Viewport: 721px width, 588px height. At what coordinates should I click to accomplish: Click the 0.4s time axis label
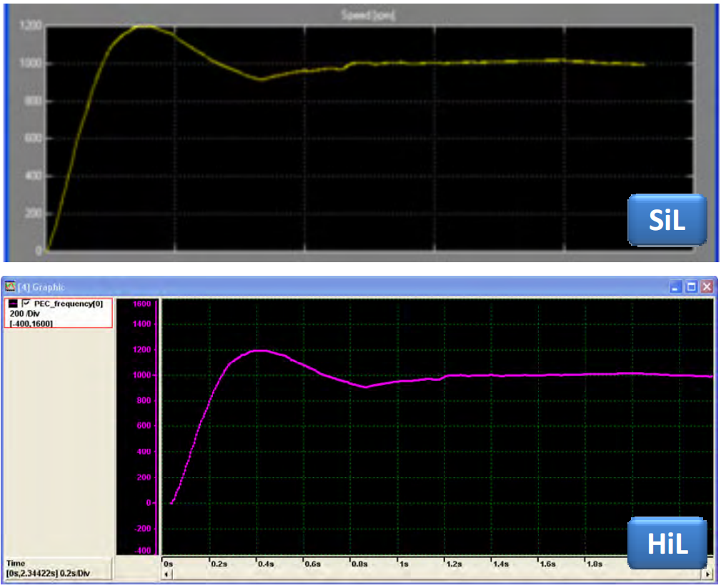coord(266,564)
